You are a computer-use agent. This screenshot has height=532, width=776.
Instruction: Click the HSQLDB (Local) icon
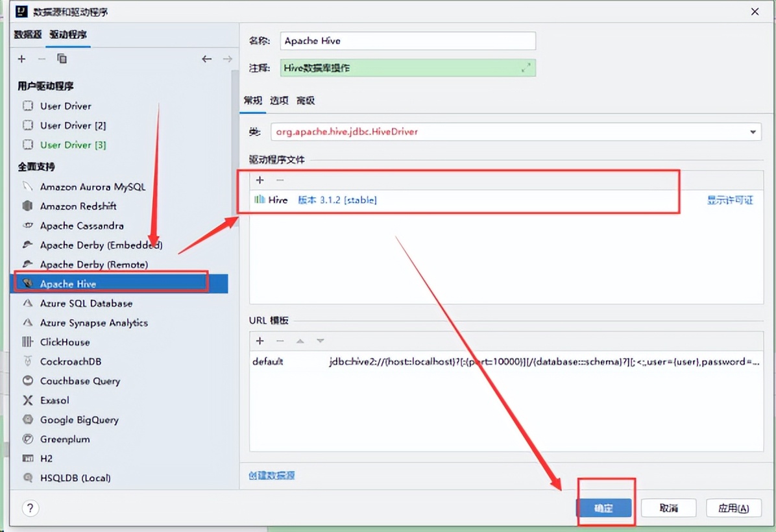coord(28,478)
